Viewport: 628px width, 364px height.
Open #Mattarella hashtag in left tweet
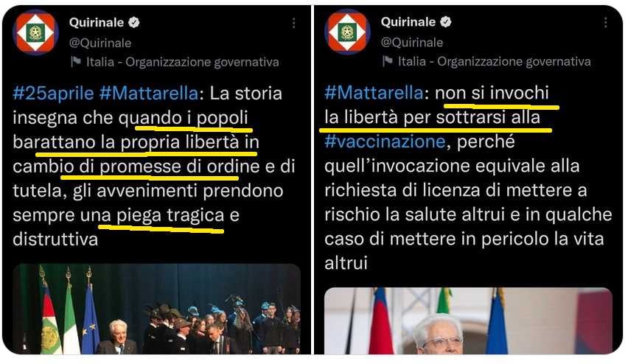tap(149, 94)
